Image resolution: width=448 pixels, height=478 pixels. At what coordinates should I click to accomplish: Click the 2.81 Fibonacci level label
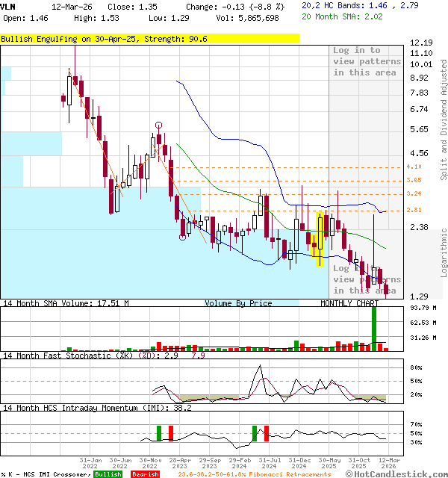coord(414,210)
